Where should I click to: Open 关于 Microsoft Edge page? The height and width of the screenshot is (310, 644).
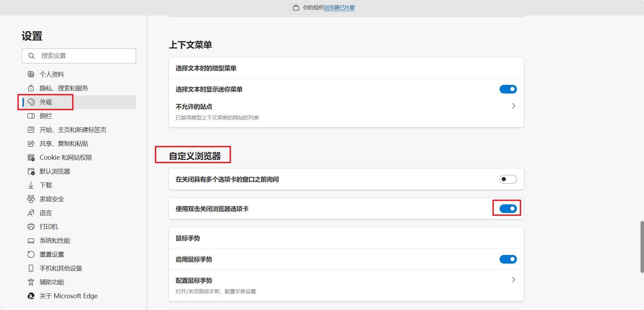click(x=79, y=296)
